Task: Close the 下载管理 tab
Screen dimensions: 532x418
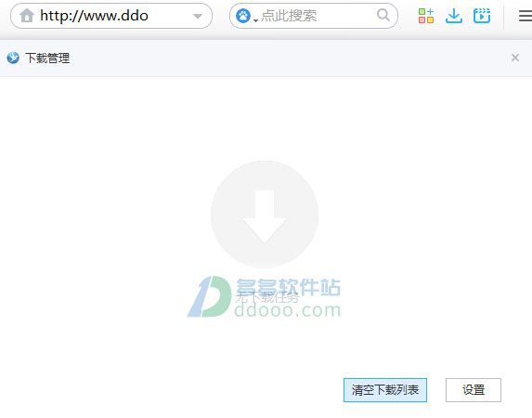Action: [515, 58]
